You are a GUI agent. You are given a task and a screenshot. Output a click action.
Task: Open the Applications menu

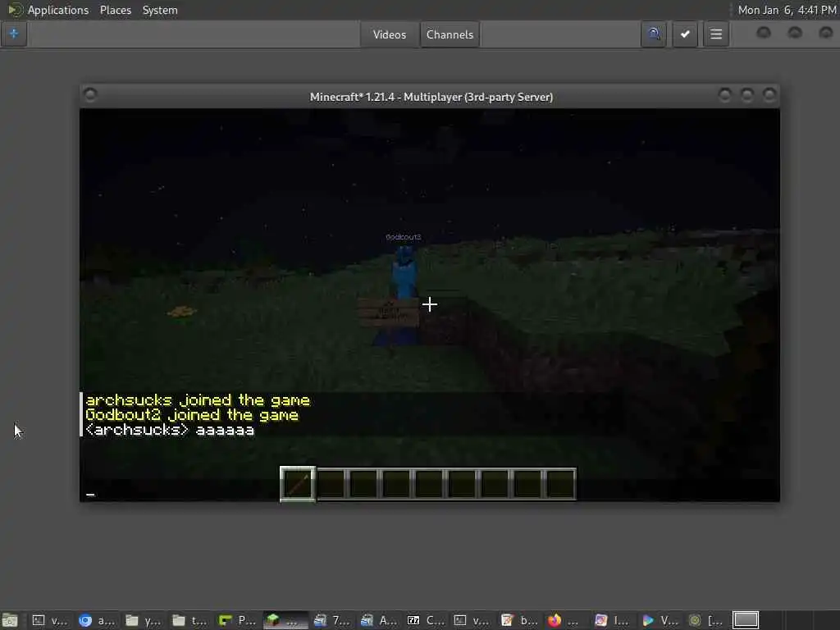coord(58,10)
